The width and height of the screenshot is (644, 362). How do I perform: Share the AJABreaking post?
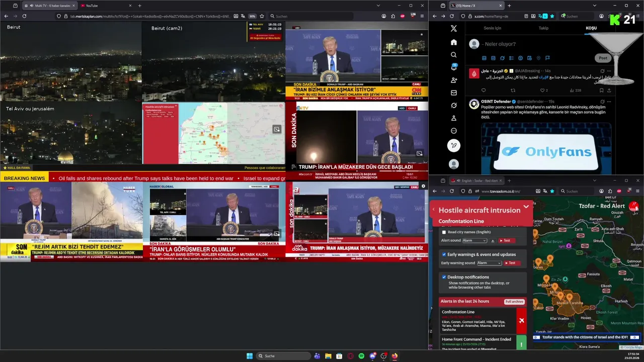pyautogui.click(x=609, y=90)
